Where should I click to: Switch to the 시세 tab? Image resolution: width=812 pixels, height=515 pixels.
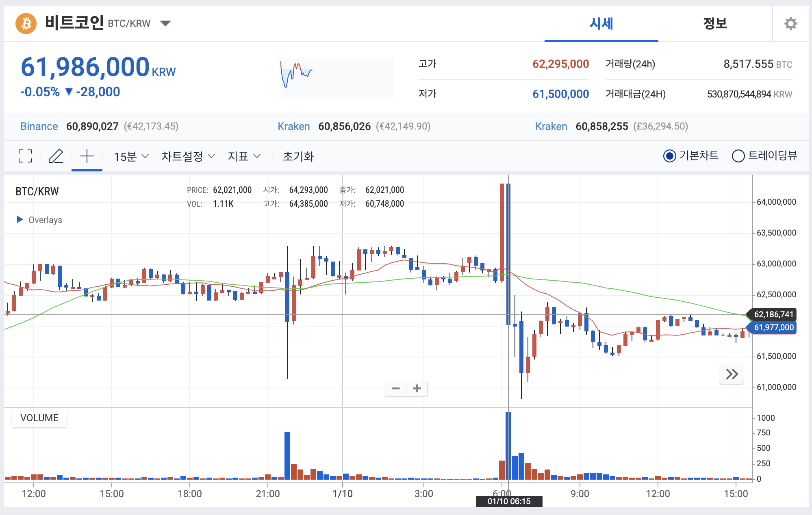tap(601, 24)
